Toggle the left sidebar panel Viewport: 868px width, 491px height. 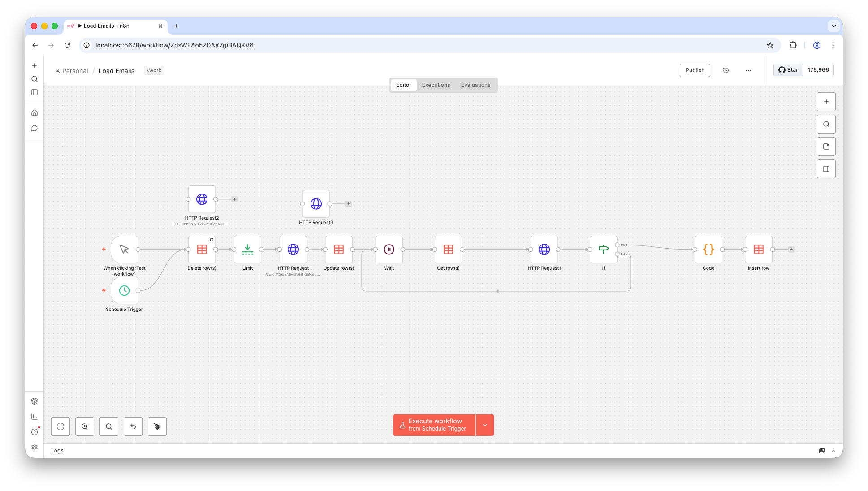tap(35, 92)
